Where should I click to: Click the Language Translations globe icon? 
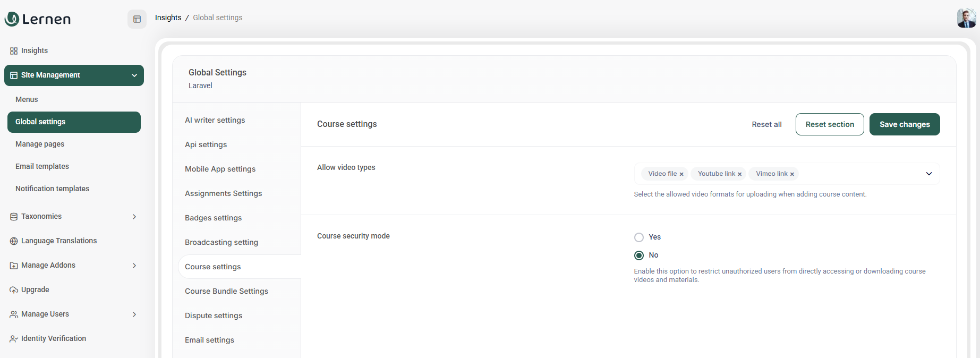click(x=14, y=241)
